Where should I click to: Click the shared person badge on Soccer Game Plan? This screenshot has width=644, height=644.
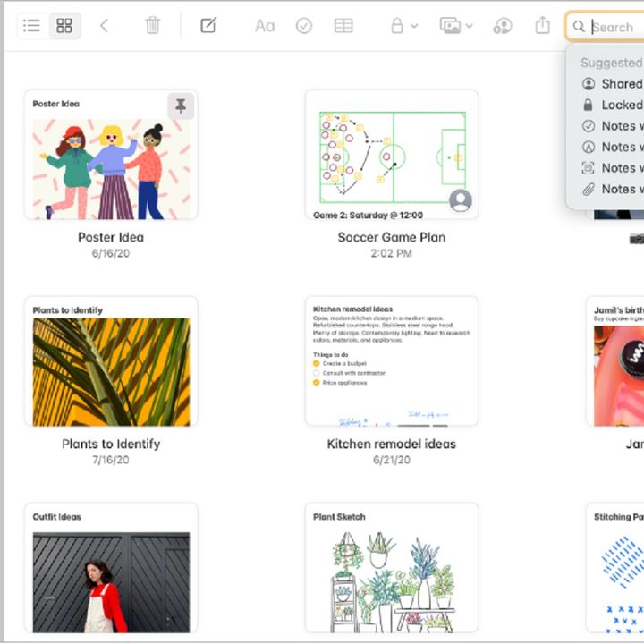(461, 200)
